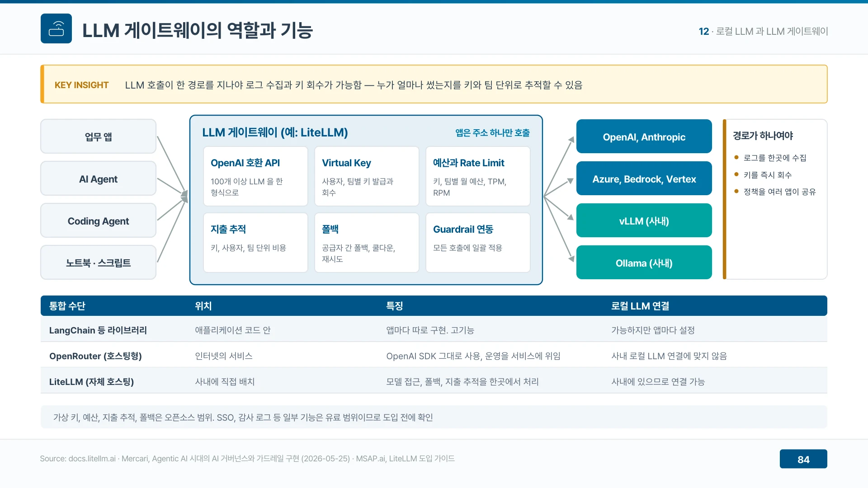Click the 사내에 직접 배치 cell
This screenshot has width=868, height=488.
tap(225, 382)
